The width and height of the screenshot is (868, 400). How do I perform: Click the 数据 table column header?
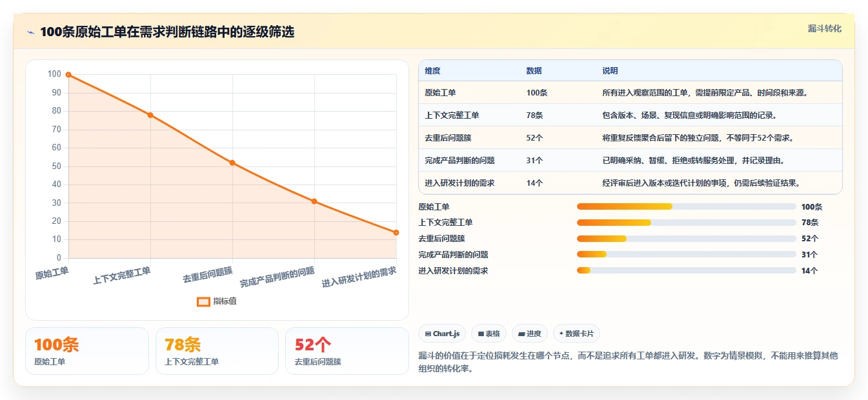tap(534, 71)
